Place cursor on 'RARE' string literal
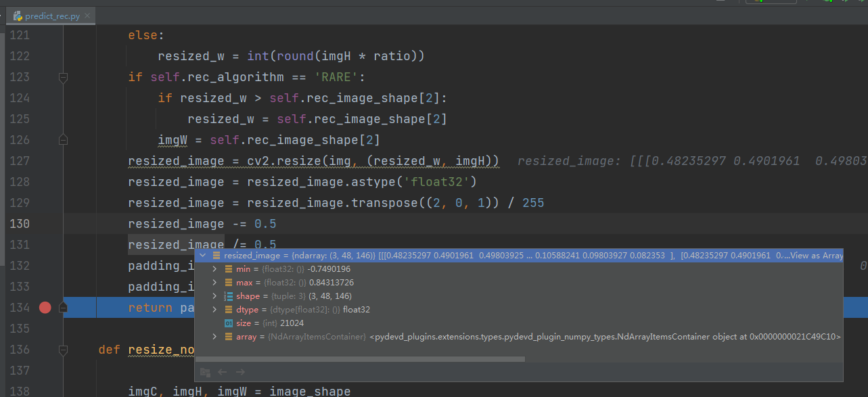Viewport: 868px width, 397px height. [336, 77]
